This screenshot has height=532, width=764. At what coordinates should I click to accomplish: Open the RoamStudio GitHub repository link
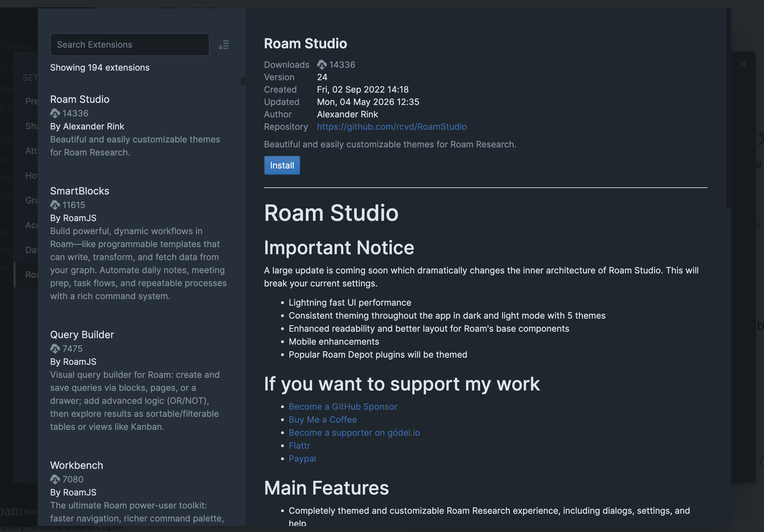click(x=392, y=127)
